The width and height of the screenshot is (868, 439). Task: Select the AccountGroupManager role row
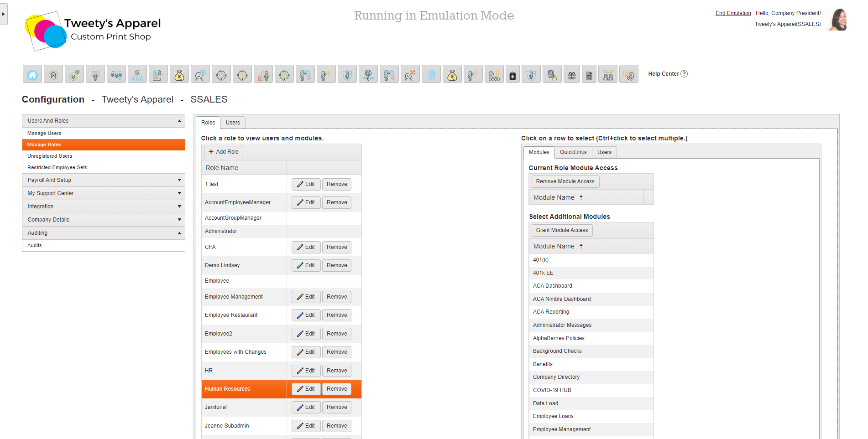point(282,218)
